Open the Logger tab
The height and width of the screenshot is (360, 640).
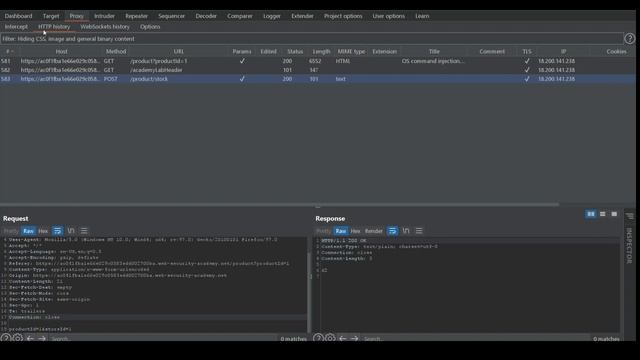point(271,16)
